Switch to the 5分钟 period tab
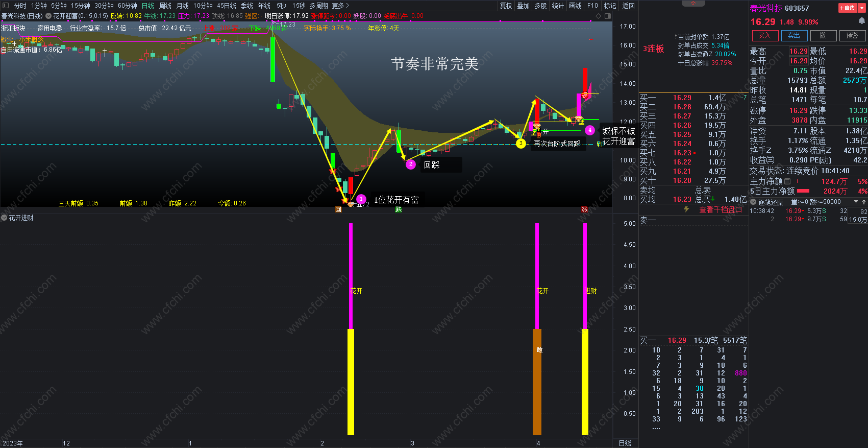 pyautogui.click(x=59, y=6)
